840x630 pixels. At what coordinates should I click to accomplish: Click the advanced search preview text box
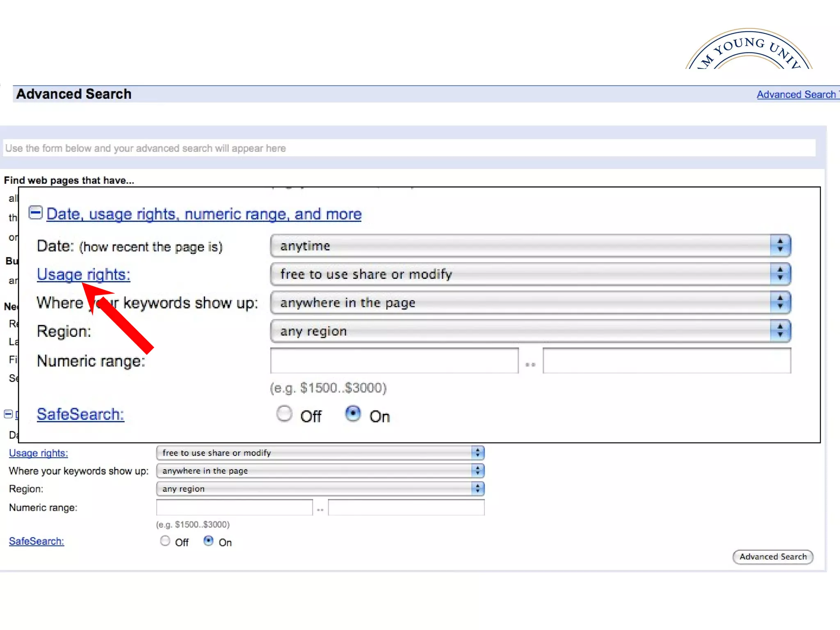coord(409,148)
